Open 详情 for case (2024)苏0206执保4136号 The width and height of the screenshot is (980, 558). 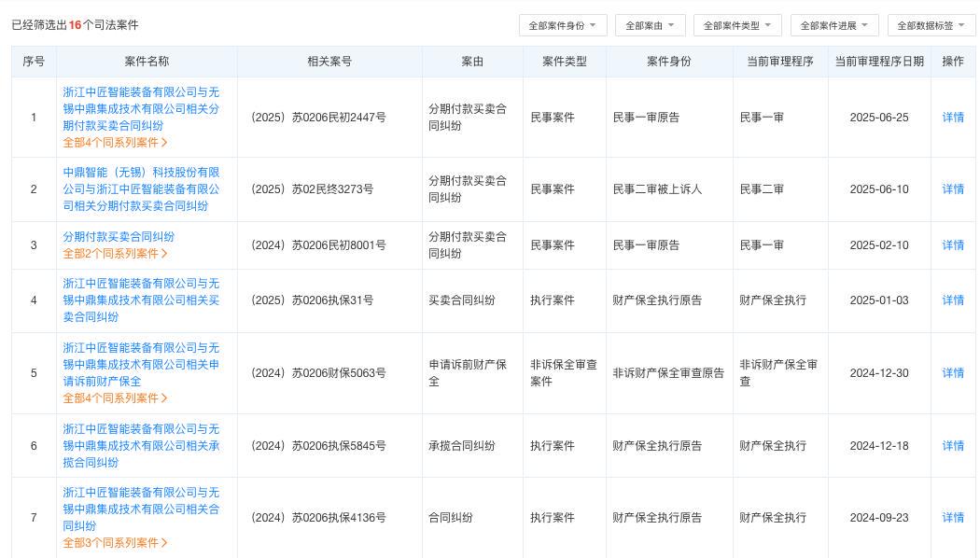pos(953,518)
